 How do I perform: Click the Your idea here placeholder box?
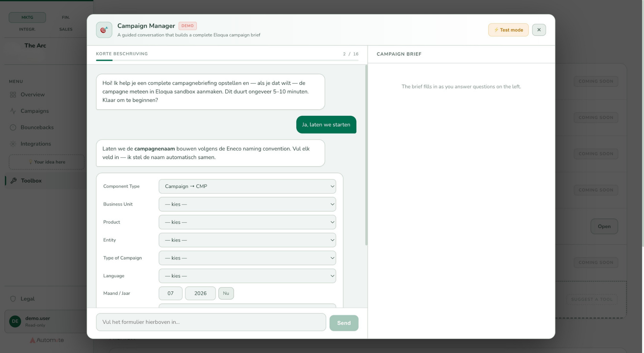click(47, 162)
